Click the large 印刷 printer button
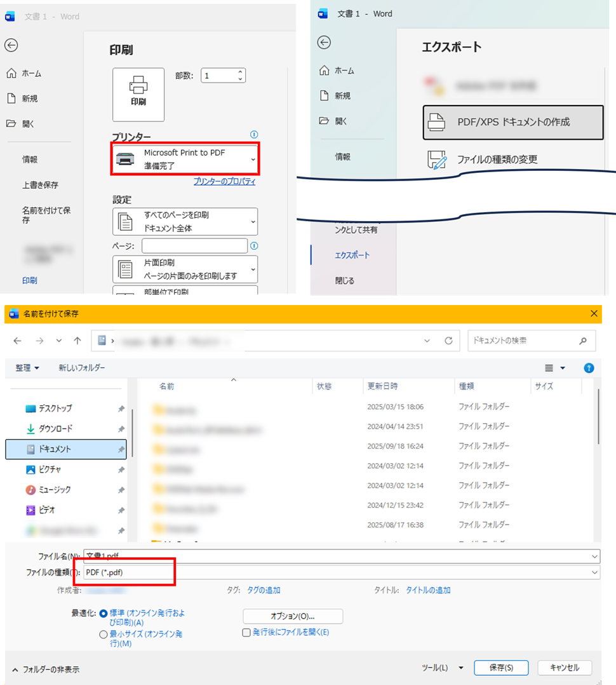Screen dimensions: 616x685 coord(138,94)
